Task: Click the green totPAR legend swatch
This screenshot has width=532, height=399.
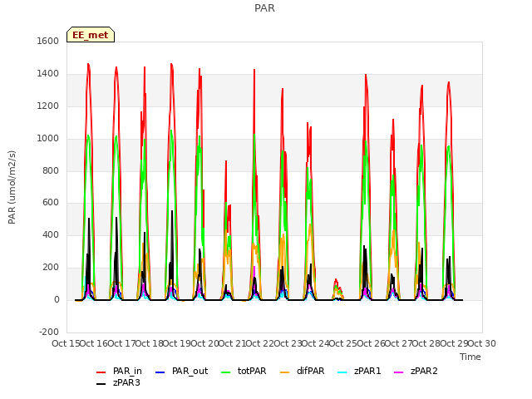Action: coord(226,372)
